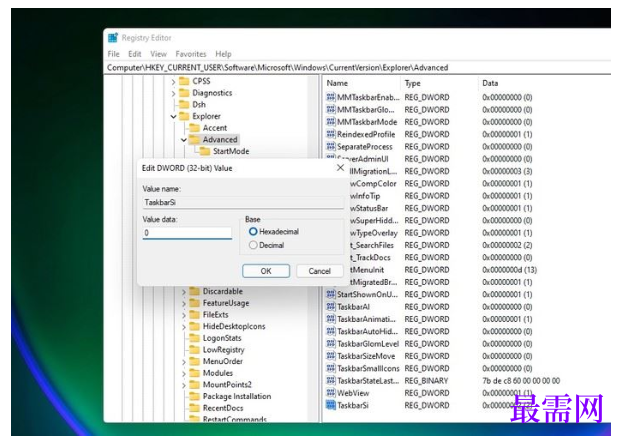The height and width of the screenshot is (440, 622).
Task: Open the Favorites menu
Action: point(191,54)
